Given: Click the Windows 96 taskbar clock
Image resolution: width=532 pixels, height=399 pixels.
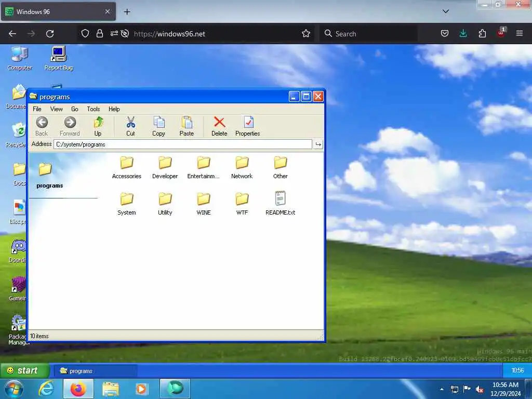Looking at the screenshot, I should (x=517, y=370).
